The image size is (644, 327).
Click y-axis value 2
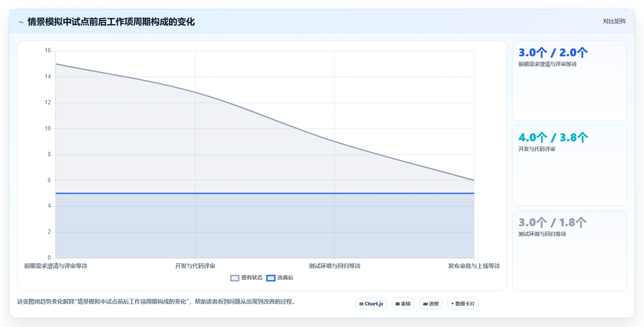(49, 232)
